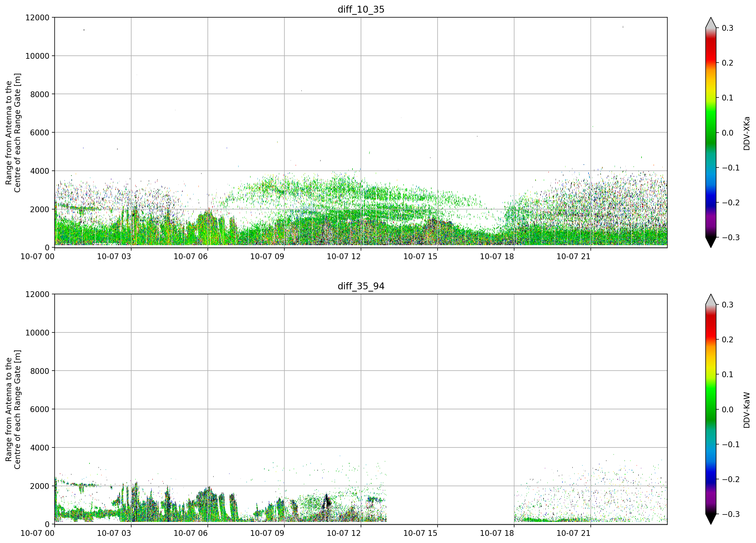This screenshot has width=756, height=543.
Task: Click the "0.3" tick on the DDV-KaW colorbar
Action: coord(727,305)
